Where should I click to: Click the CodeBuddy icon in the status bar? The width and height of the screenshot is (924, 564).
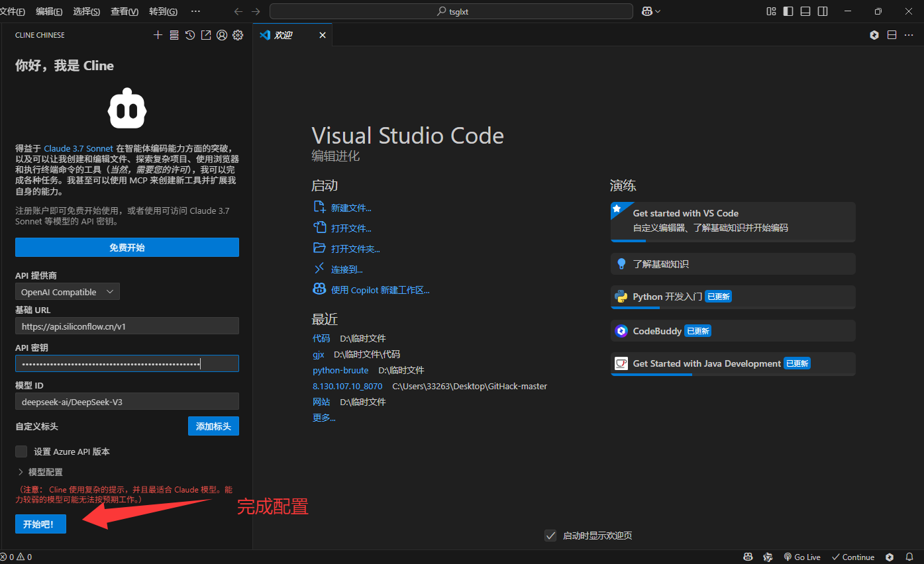coord(890,557)
